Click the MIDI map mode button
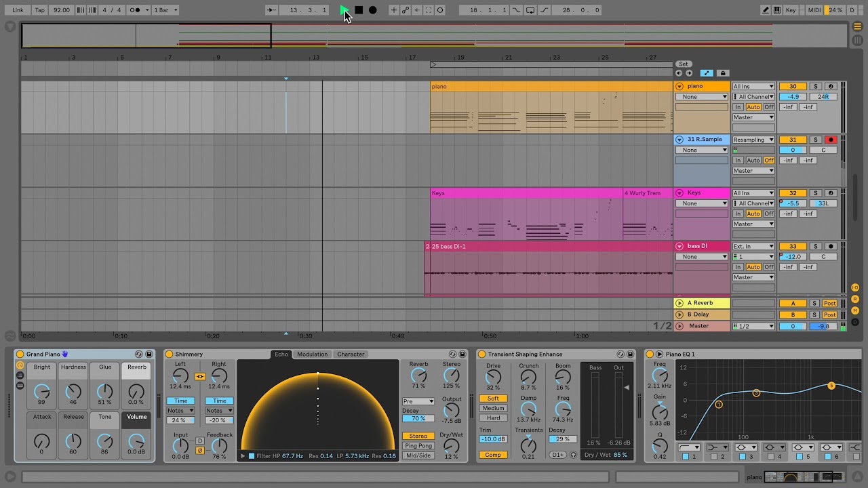The width and height of the screenshot is (868, 488). pos(814,10)
